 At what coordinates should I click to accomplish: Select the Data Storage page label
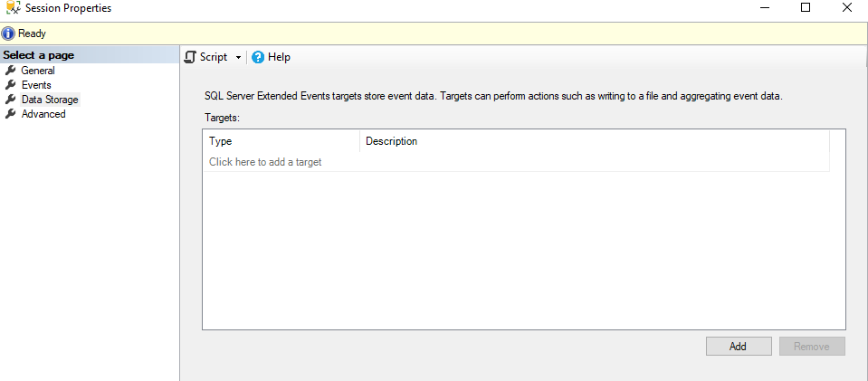tap(50, 100)
